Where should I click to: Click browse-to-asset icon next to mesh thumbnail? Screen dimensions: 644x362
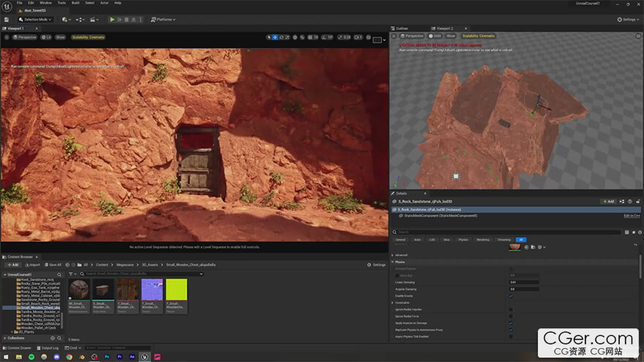tap(532, 247)
